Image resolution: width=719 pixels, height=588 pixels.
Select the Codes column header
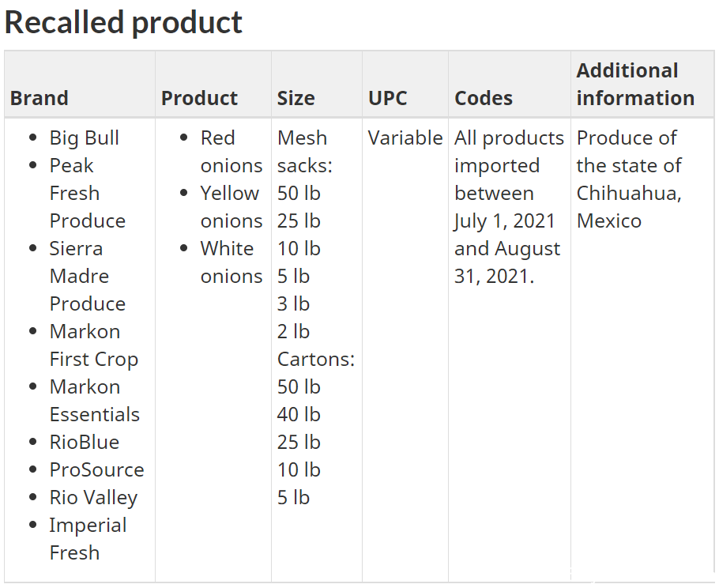tap(484, 98)
